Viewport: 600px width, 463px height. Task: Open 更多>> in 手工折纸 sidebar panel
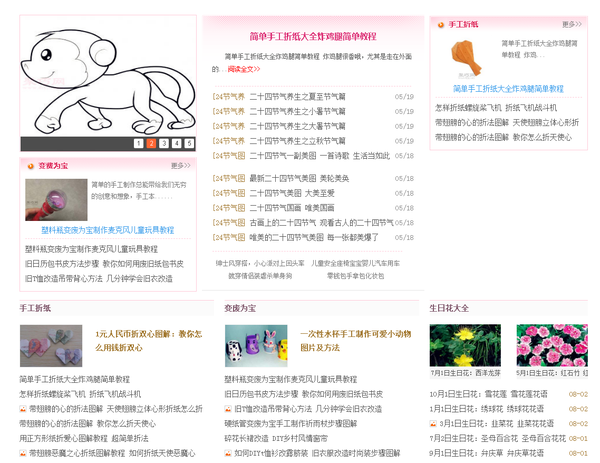point(572,24)
